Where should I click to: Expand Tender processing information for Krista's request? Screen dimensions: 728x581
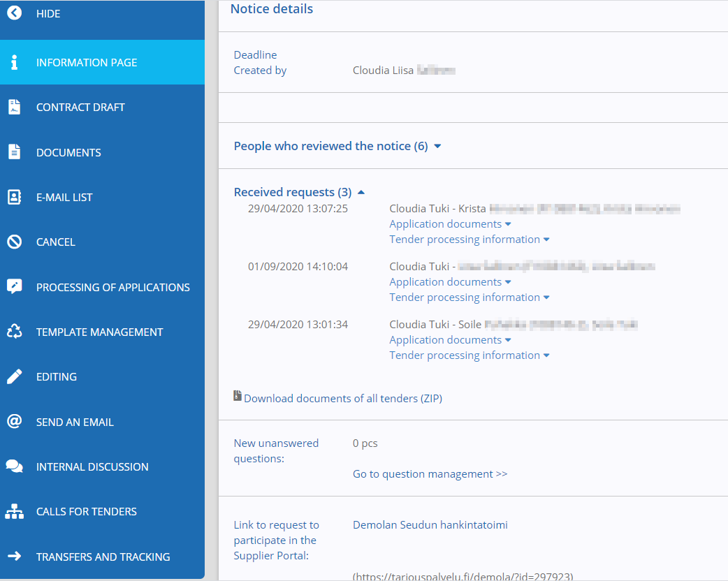tap(469, 240)
